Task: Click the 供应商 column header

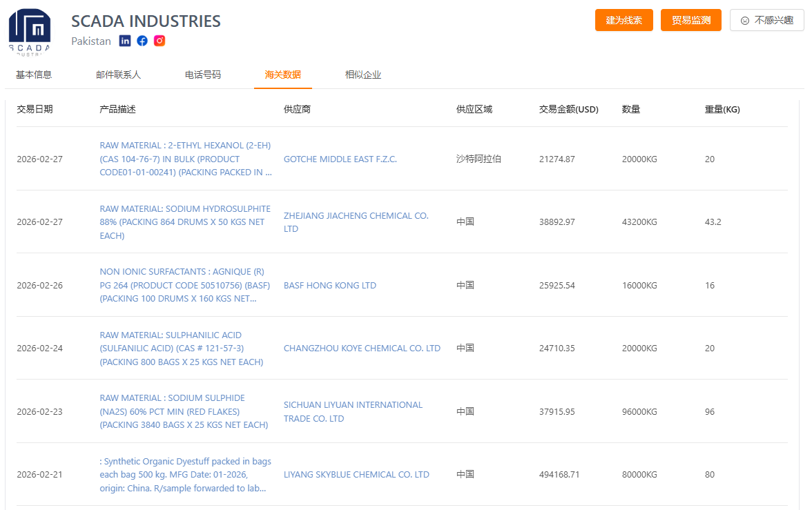Action: 297,109
